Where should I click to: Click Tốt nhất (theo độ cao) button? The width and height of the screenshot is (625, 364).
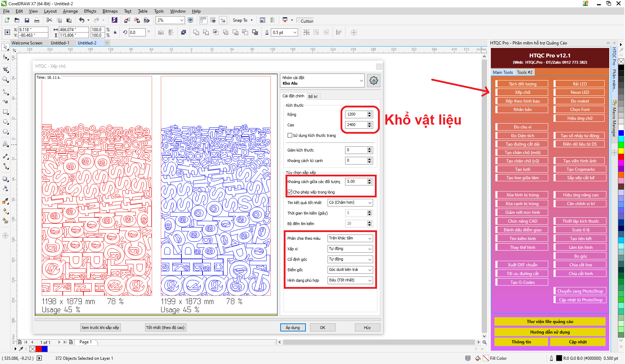tap(165, 328)
